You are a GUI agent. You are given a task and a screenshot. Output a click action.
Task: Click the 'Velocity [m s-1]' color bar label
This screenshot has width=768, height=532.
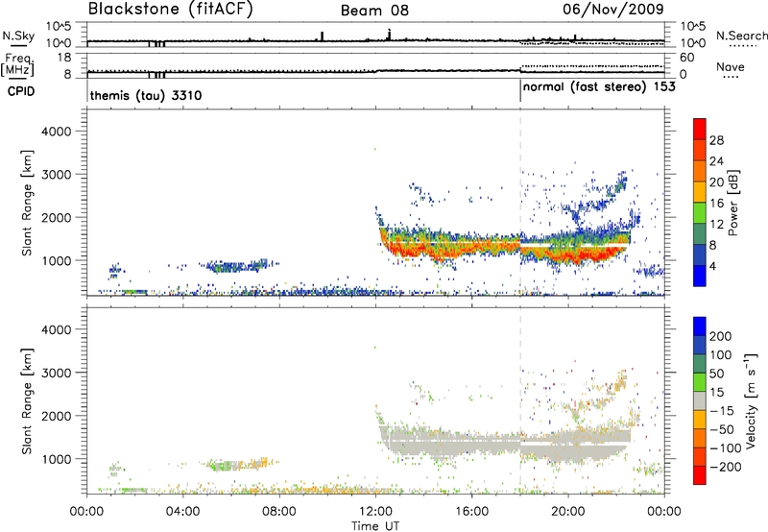click(751, 400)
